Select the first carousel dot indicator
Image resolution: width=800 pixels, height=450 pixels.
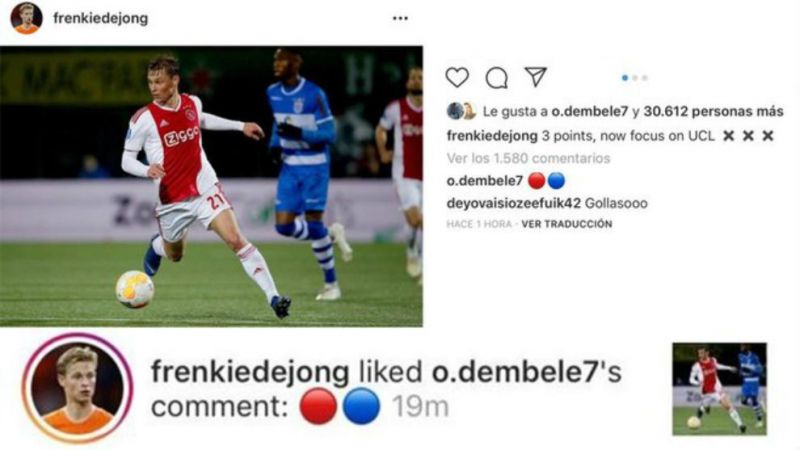coord(625,77)
